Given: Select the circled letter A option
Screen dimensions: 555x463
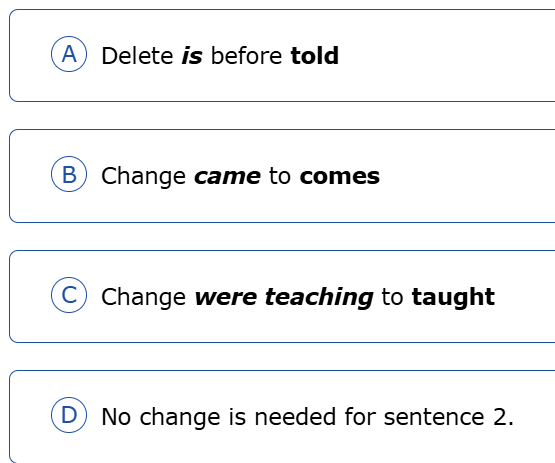Looking at the screenshot, I should tap(69, 54).
